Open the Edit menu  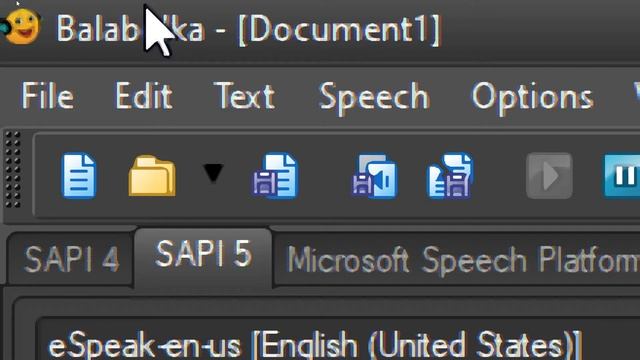[x=144, y=96]
